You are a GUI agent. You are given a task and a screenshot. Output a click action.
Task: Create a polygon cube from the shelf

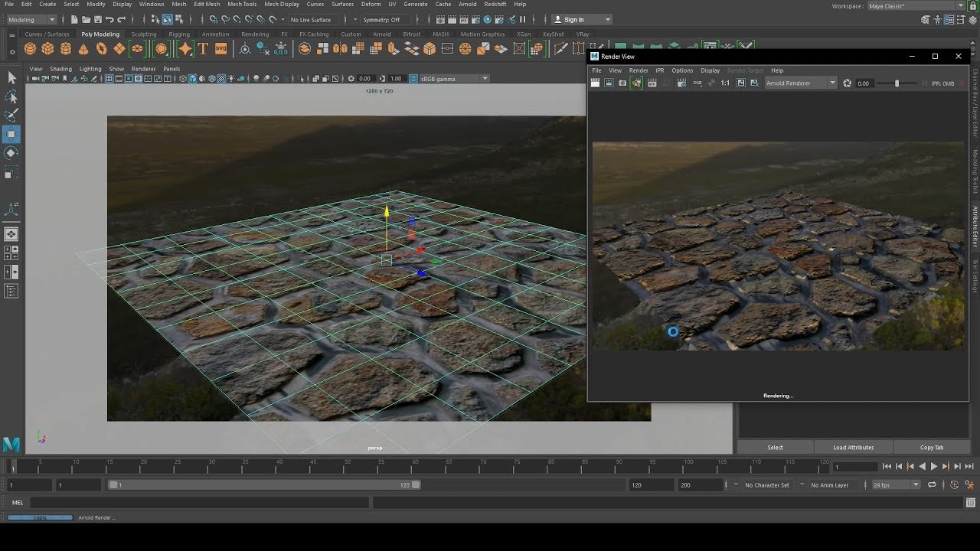[47, 49]
